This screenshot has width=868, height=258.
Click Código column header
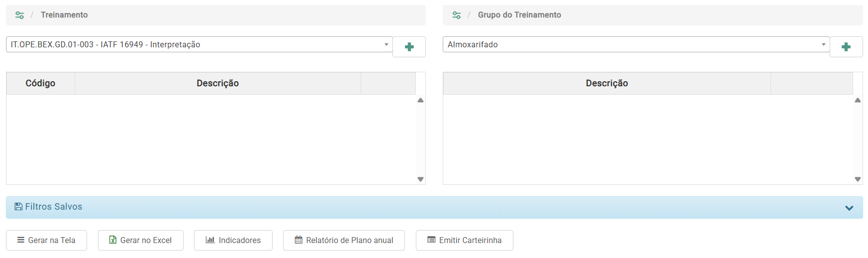(40, 83)
